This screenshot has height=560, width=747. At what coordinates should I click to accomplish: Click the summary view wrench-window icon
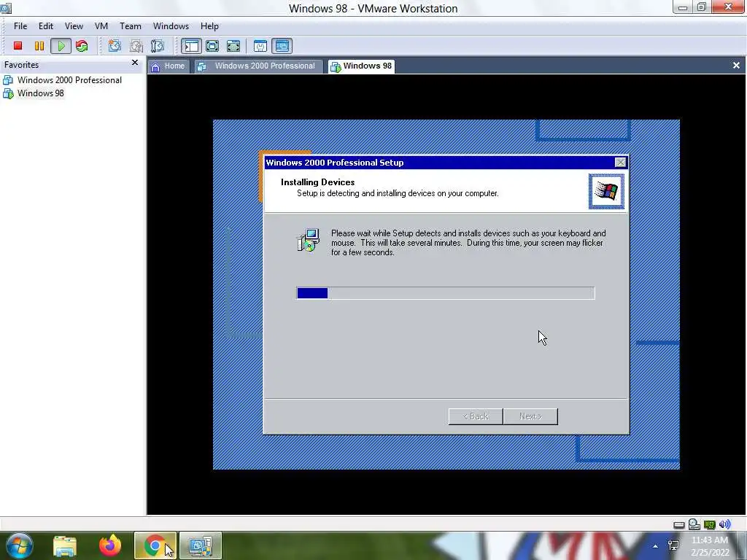coord(260,46)
